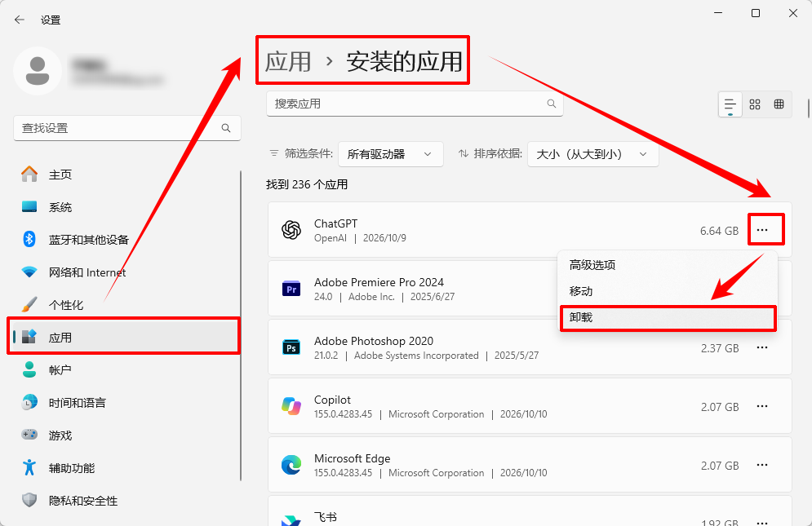The image size is (812, 526).
Task: Click the Copilot app name
Action: pyautogui.click(x=332, y=400)
